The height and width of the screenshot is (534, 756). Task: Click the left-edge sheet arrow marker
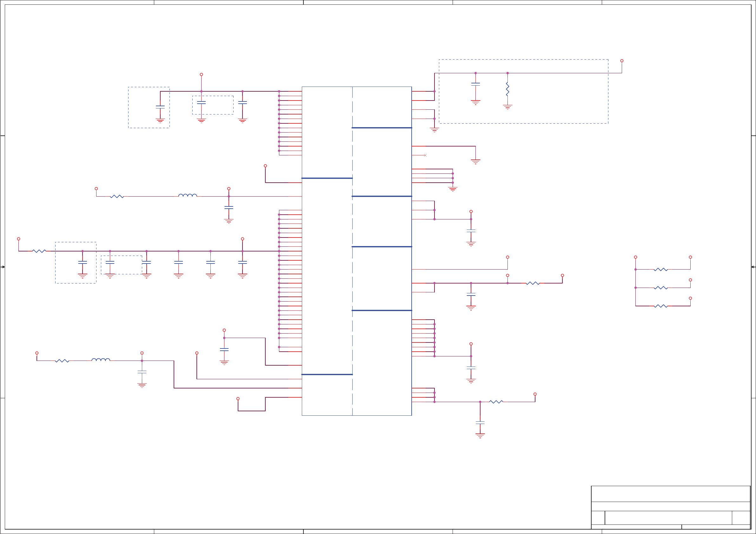[x=3, y=267]
